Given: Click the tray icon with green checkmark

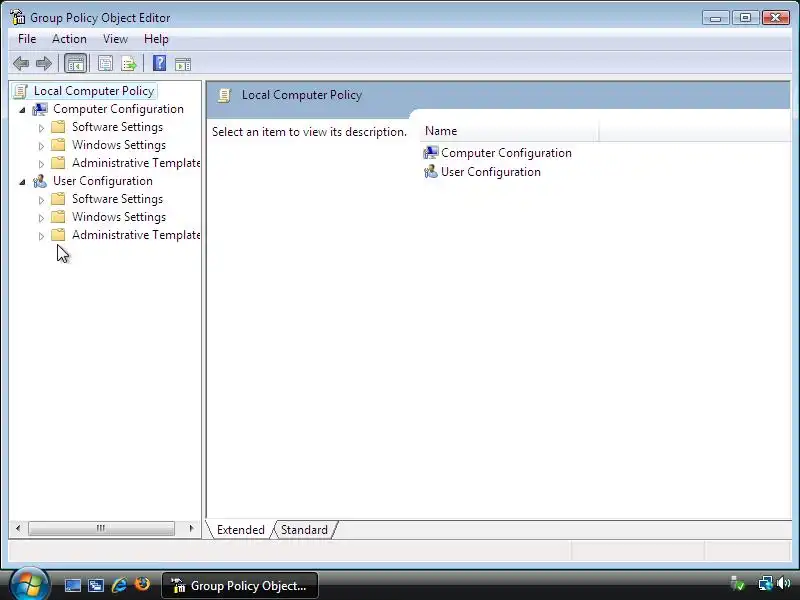Looking at the screenshot, I should point(738,583).
